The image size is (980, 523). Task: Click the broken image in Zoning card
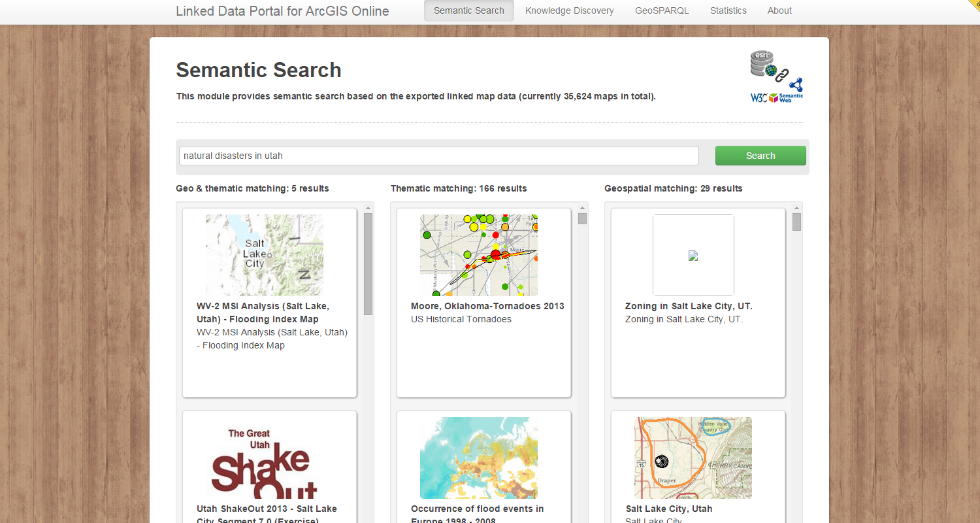click(x=693, y=256)
